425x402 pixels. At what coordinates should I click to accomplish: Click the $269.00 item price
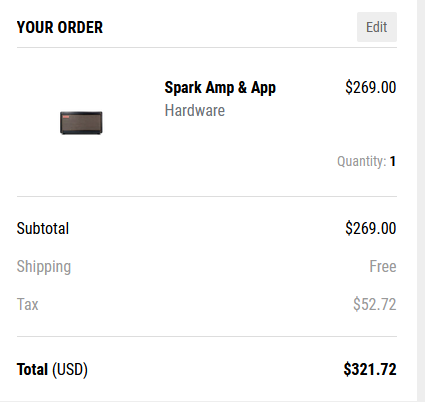pyautogui.click(x=371, y=87)
